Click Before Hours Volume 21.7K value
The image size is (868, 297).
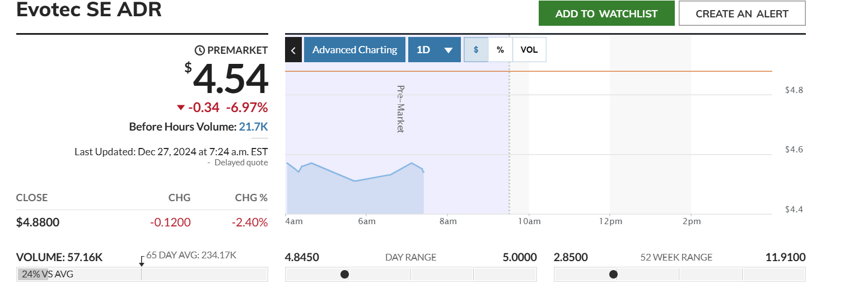coord(253,127)
